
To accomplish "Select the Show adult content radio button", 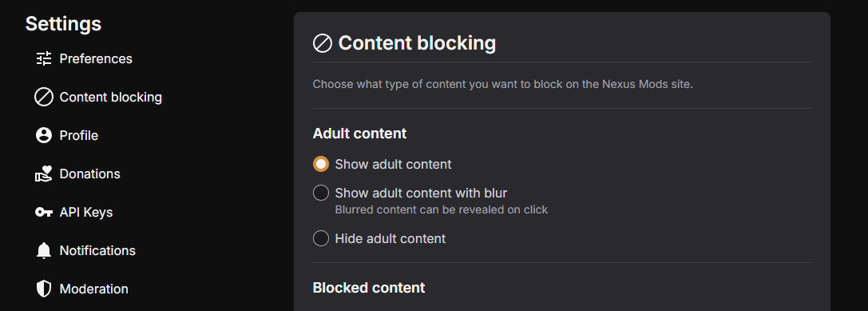I will click(321, 164).
